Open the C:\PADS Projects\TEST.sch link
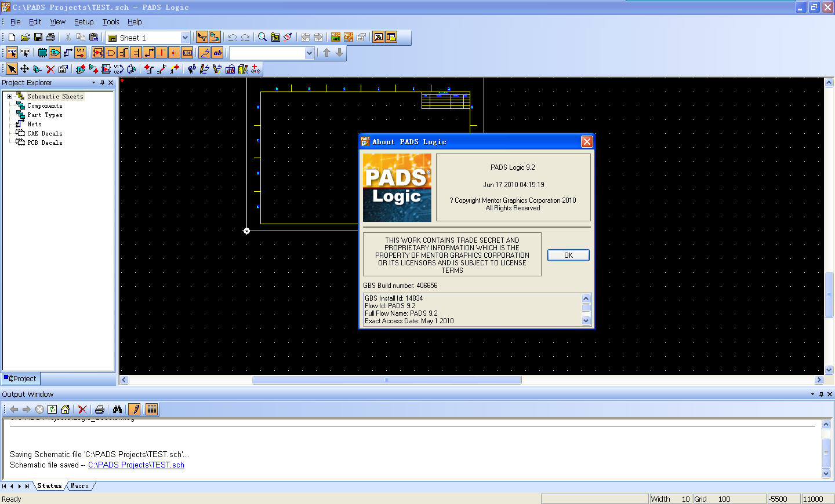 [136, 465]
